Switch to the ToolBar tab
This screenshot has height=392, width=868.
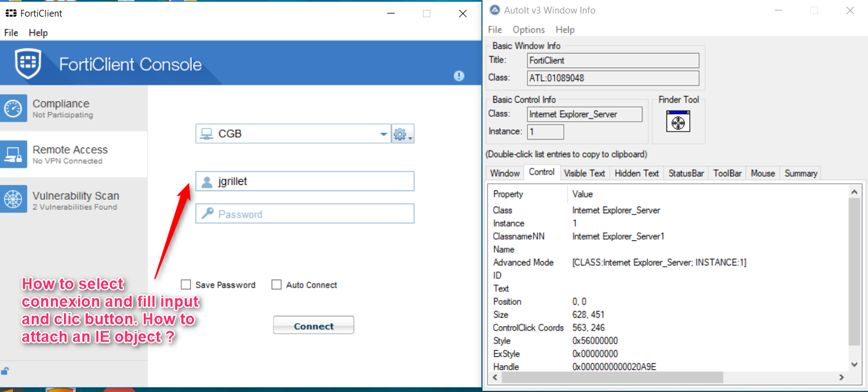[x=727, y=173]
